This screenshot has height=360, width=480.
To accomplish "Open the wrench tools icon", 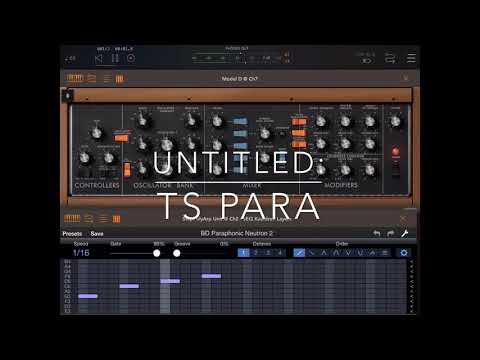I will (405, 233).
